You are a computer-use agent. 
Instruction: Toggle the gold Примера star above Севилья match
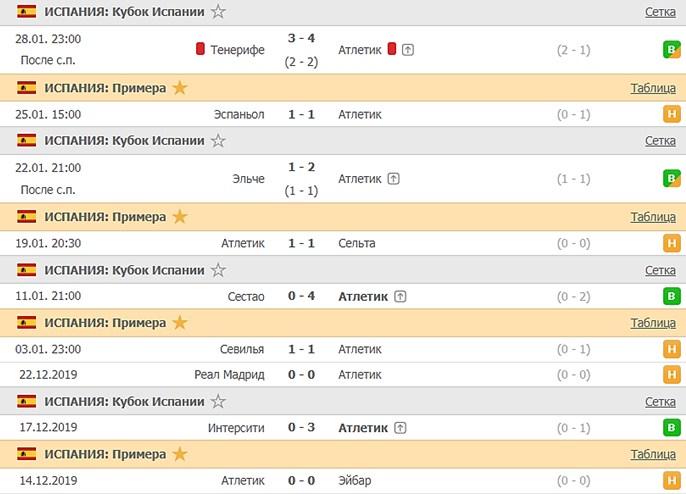pos(180,323)
